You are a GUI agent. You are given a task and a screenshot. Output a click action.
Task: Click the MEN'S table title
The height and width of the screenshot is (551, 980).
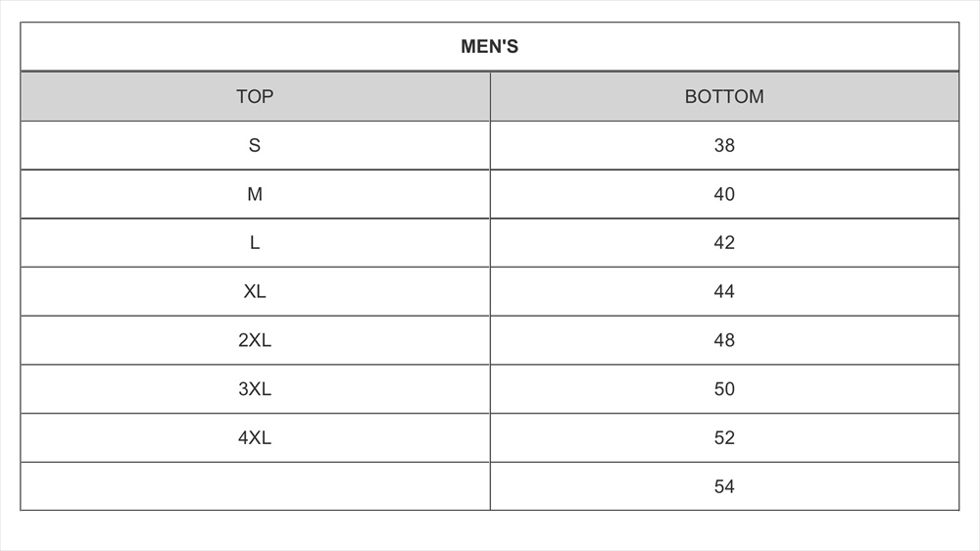[x=489, y=47]
